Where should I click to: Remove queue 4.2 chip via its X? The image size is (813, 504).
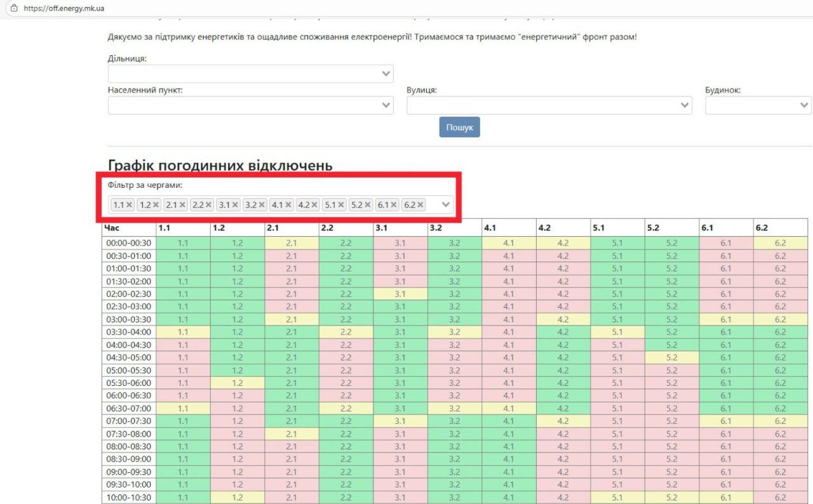(x=314, y=205)
